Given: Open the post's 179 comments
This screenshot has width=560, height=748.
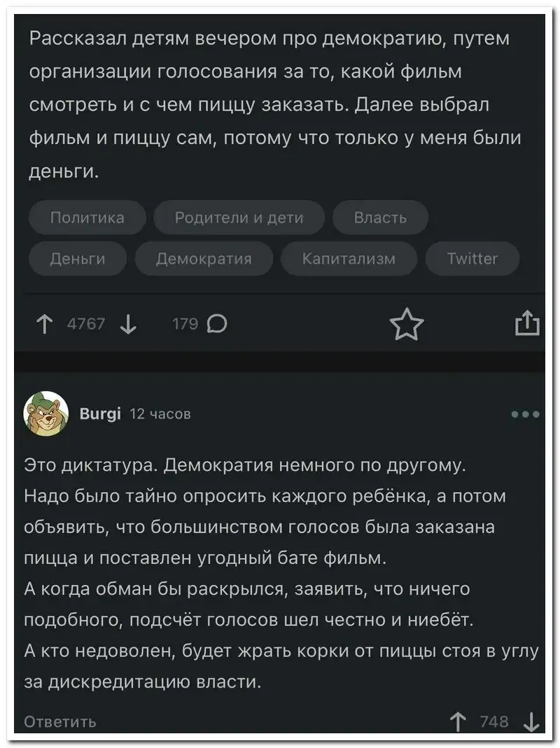Looking at the screenshot, I should [x=199, y=324].
